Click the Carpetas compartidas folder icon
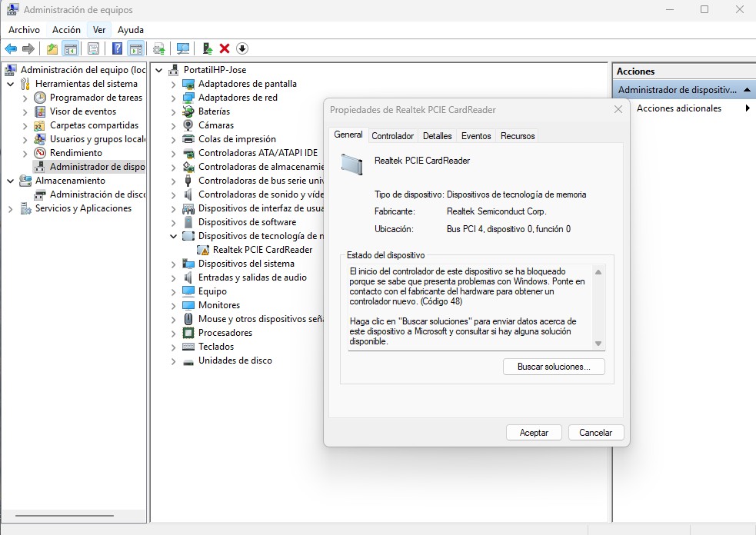Screen dimensions: 756x535 (x=39, y=126)
